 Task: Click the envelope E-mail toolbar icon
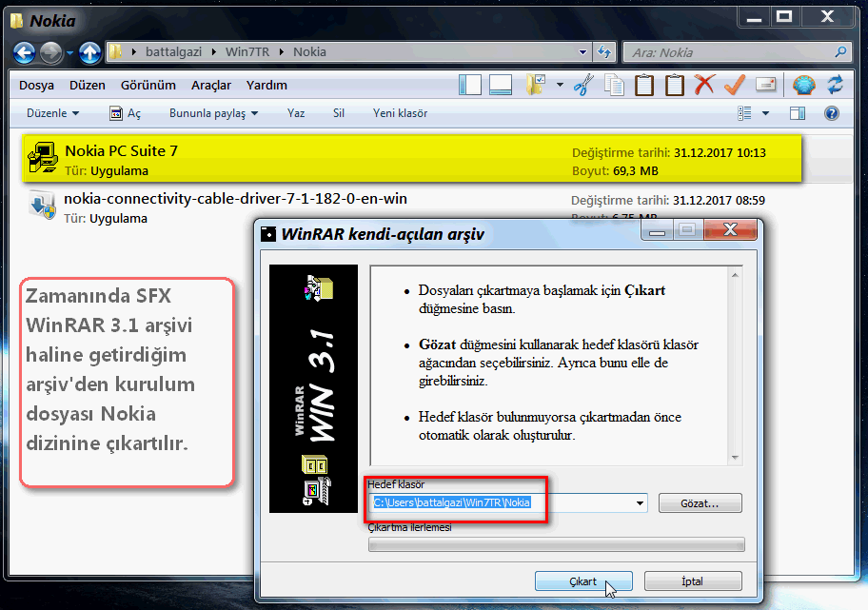pos(765,86)
